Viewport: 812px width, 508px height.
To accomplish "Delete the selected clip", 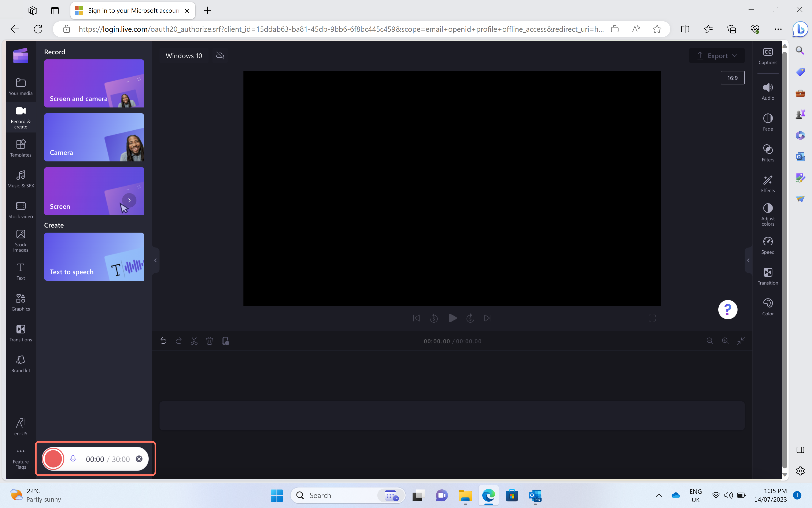I will click(x=209, y=341).
